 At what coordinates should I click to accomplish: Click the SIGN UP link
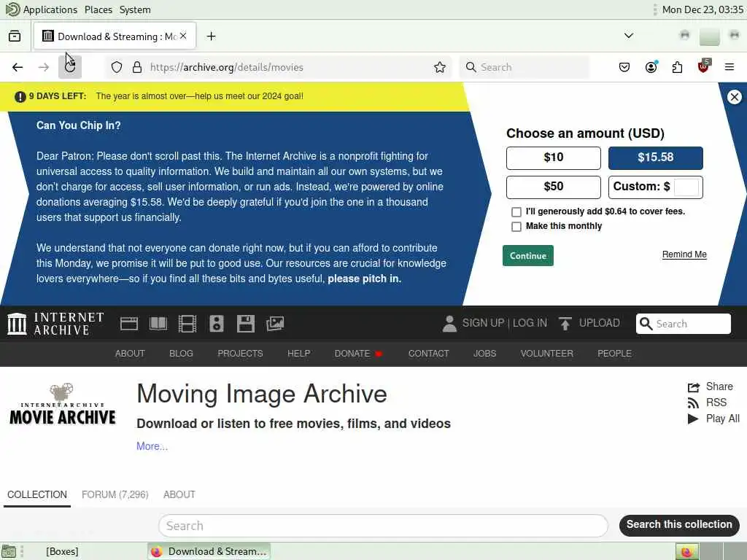tap(483, 323)
